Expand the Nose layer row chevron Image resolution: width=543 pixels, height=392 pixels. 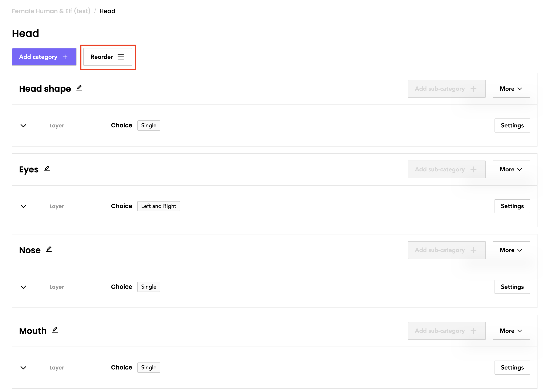23,287
